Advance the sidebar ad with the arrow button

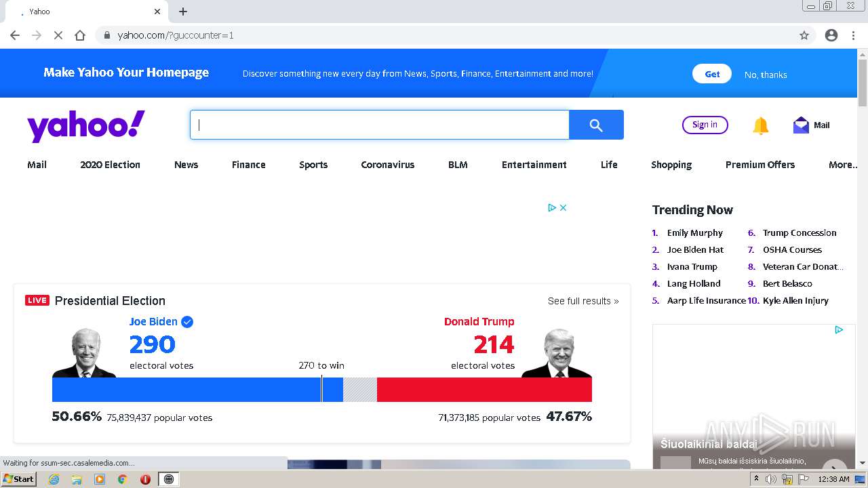[835, 466]
